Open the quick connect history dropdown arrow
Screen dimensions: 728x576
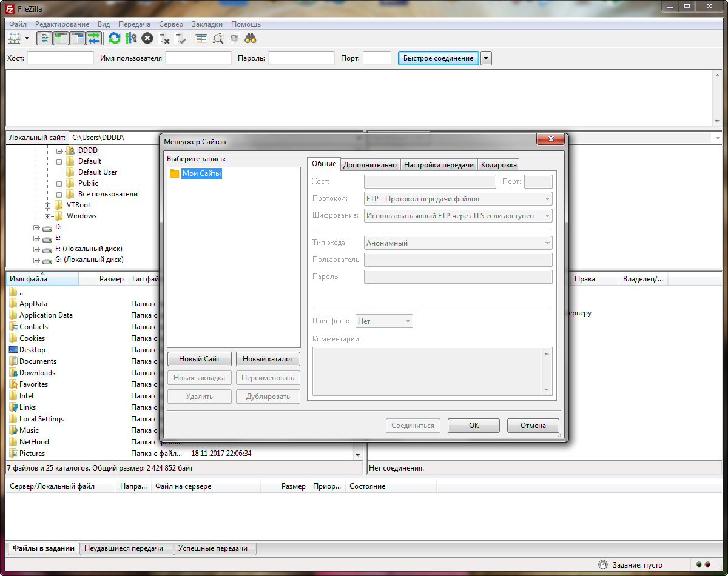(x=487, y=58)
